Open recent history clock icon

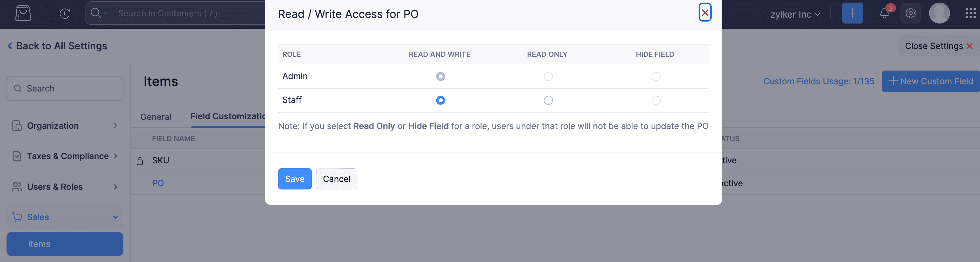tap(65, 13)
